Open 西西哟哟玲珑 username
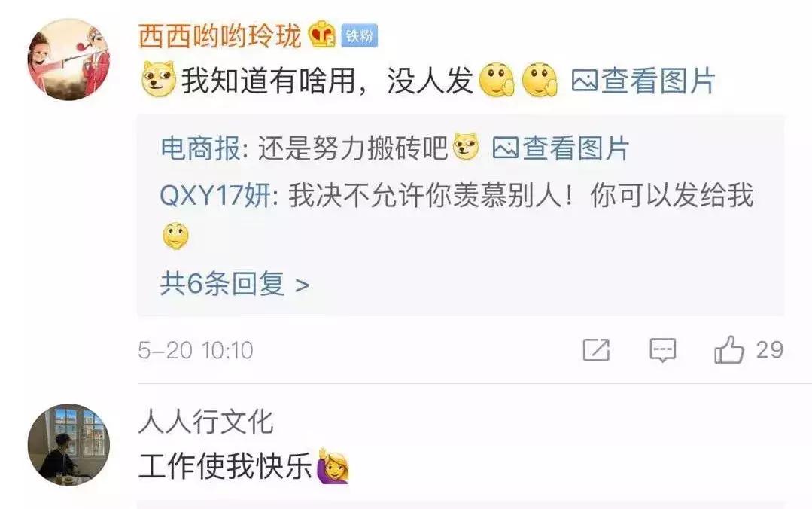The image size is (812, 509). coord(220,35)
